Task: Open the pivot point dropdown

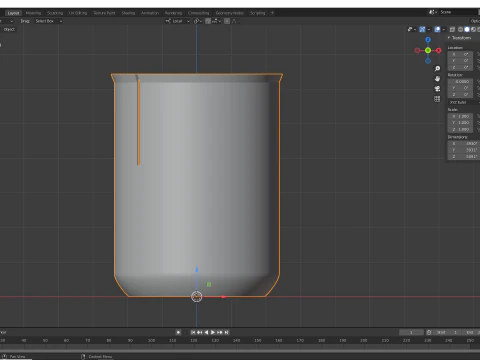Action: click(198, 21)
